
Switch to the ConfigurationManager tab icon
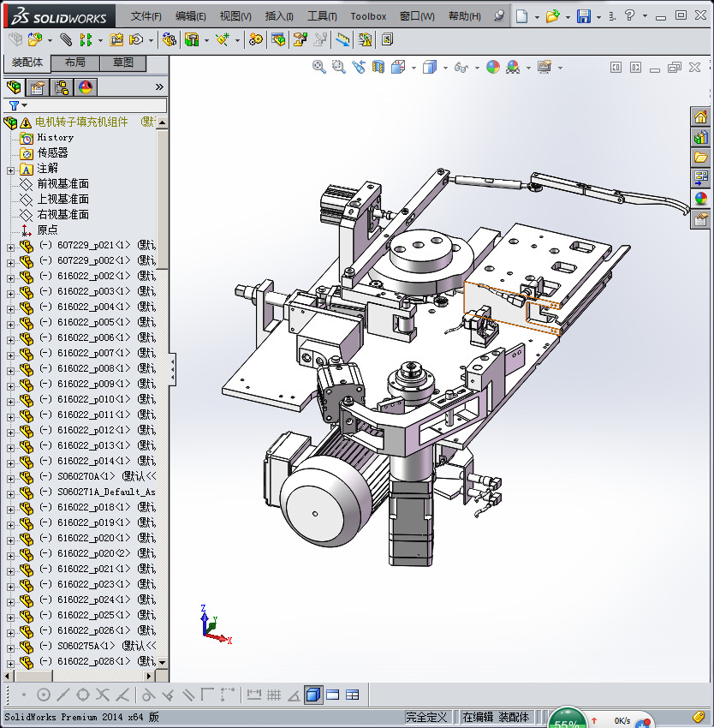62,87
